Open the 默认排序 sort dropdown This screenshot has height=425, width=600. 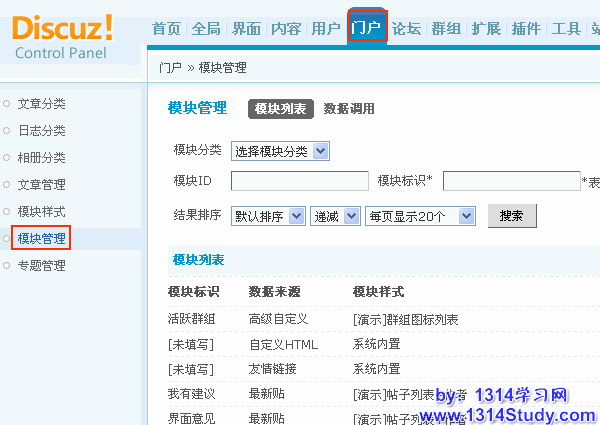click(x=267, y=216)
